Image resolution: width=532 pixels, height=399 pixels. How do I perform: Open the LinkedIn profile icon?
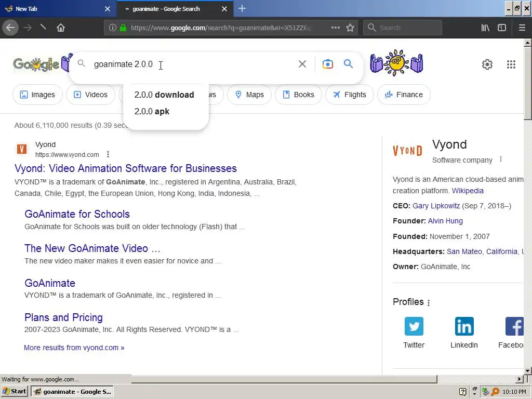[x=464, y=326]
